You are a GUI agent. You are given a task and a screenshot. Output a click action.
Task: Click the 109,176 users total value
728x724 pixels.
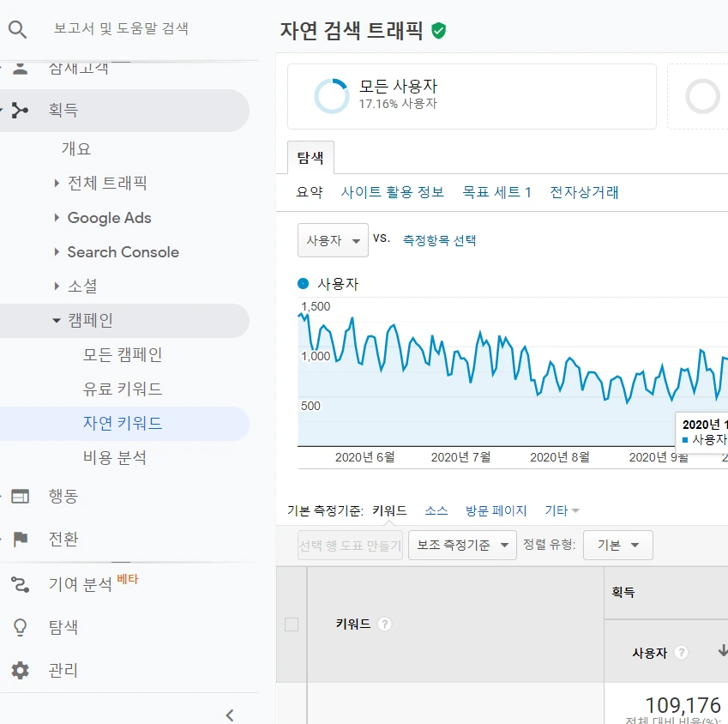[x=683, y=705]
